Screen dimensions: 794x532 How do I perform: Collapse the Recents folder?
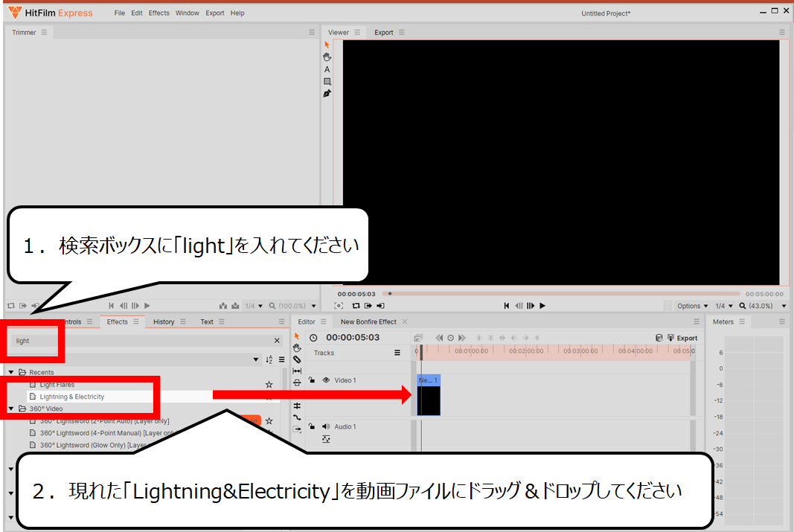point(10,372)
